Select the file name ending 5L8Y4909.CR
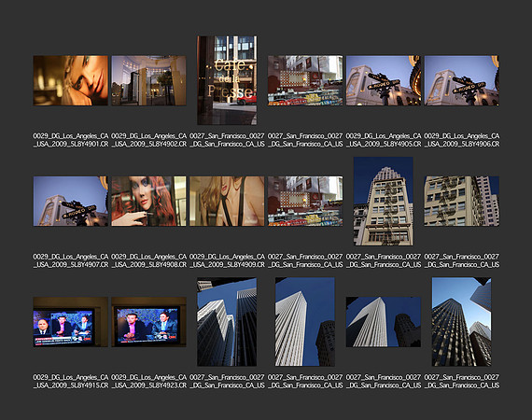The width and height of the screenshot is (532, 420). click(227, 260)
